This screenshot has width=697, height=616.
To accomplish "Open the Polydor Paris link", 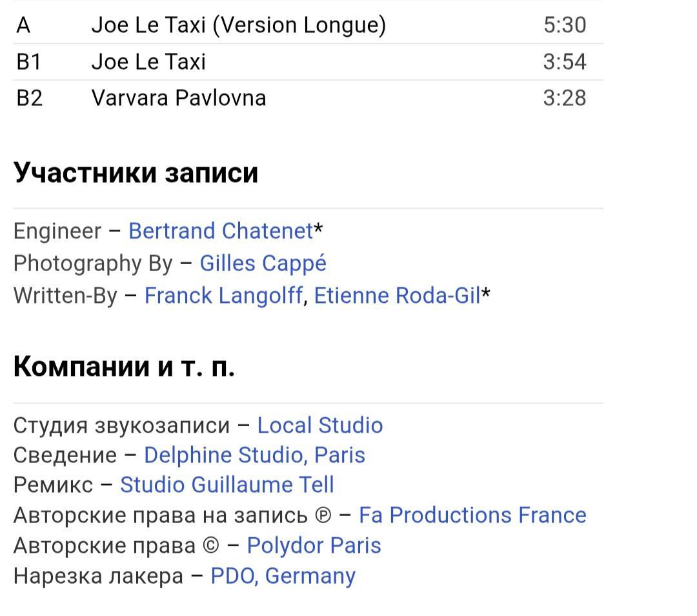I will click(314, 546).
